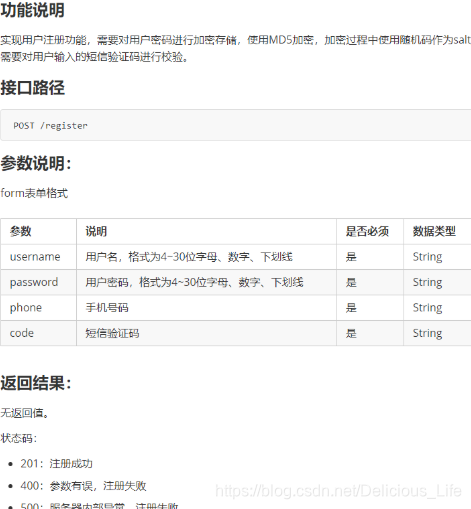The width and height of the screenshot is (471, 509).
Task: Click the username description starting 用户名
Action: pos(189,257)
